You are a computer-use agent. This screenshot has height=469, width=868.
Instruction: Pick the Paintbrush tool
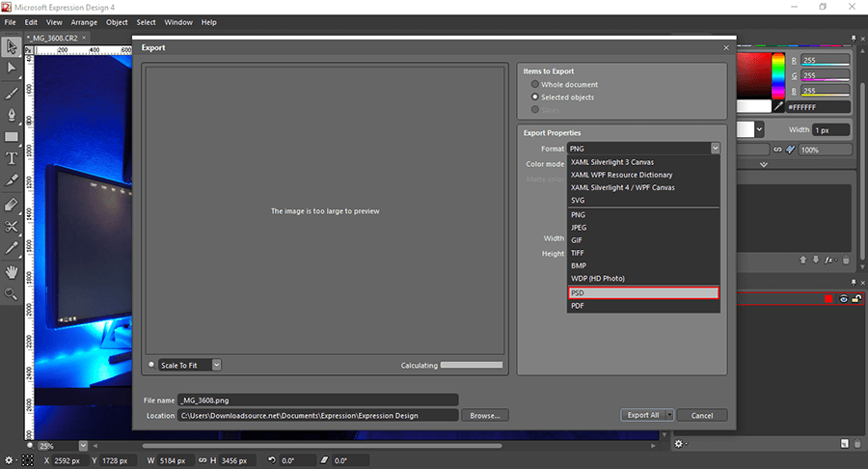[x=11, y=93]
